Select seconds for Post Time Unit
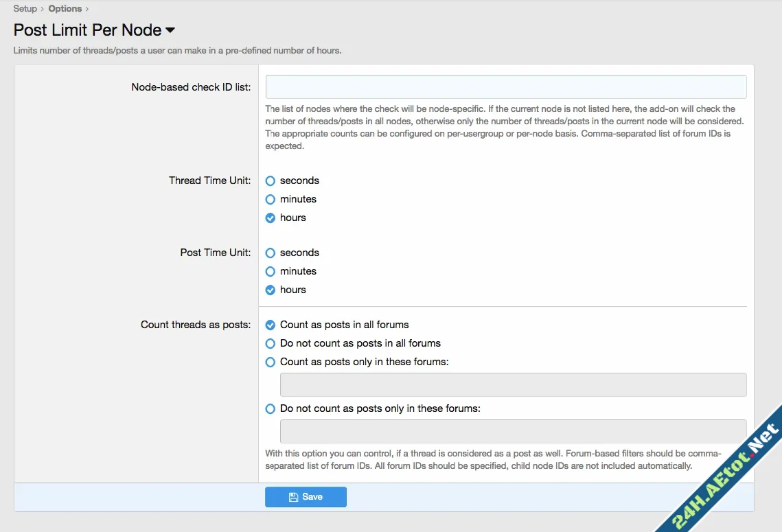782x532 pixels. pos(270,253)
